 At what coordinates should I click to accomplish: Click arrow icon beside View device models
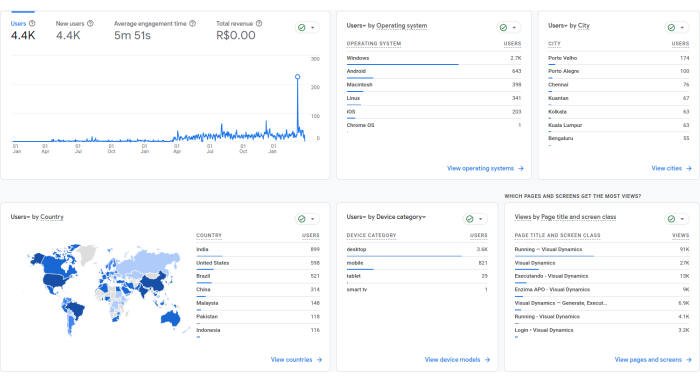click(487, 360)
